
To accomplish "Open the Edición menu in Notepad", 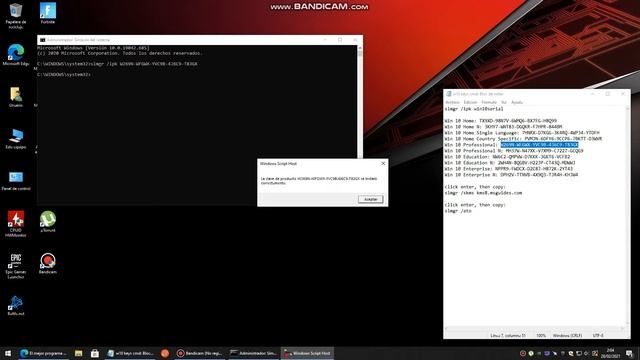I will [470, 102].
